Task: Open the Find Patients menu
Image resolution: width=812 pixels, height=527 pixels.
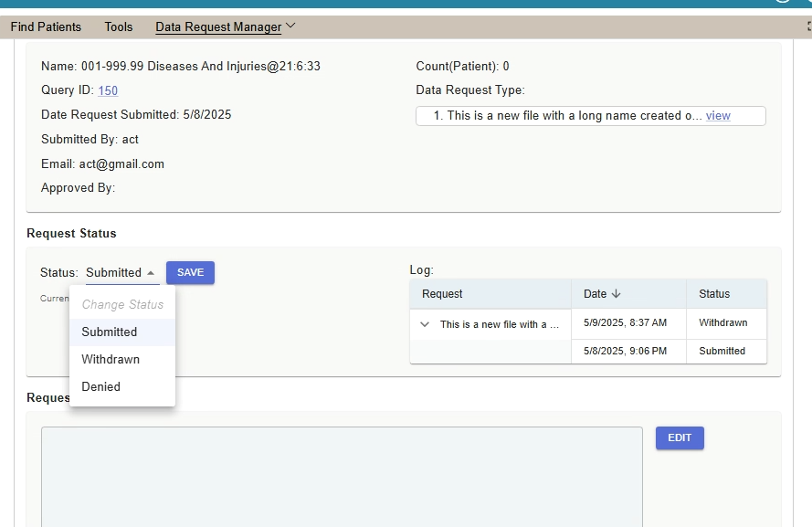Action: (46, 26)
